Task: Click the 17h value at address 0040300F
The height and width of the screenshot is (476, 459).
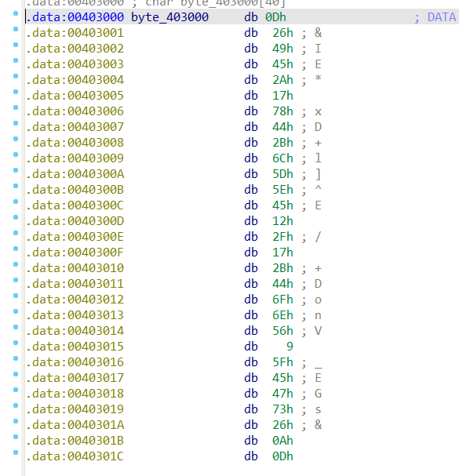Action: pos(282,253)
